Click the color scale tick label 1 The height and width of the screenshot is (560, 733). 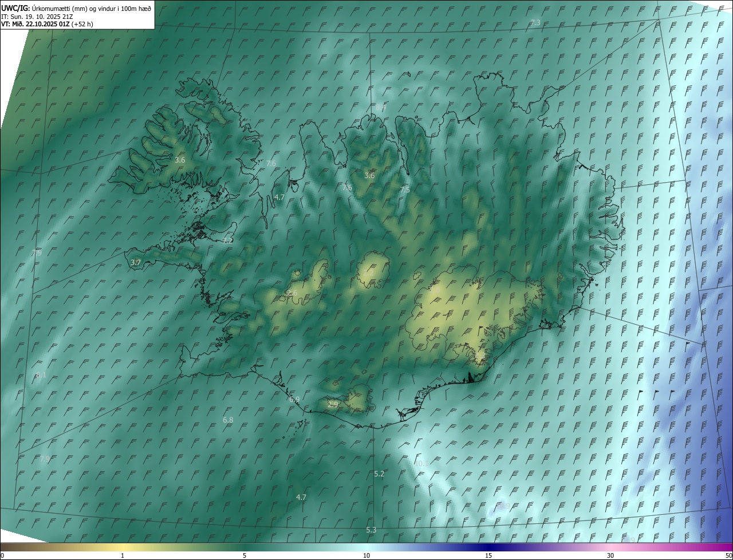coord(123,555)
